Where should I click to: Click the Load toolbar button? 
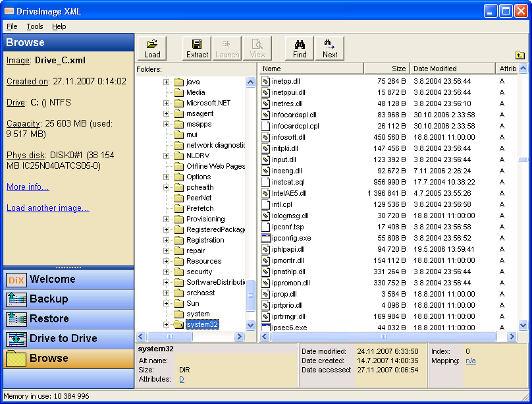tap(152, 49)
